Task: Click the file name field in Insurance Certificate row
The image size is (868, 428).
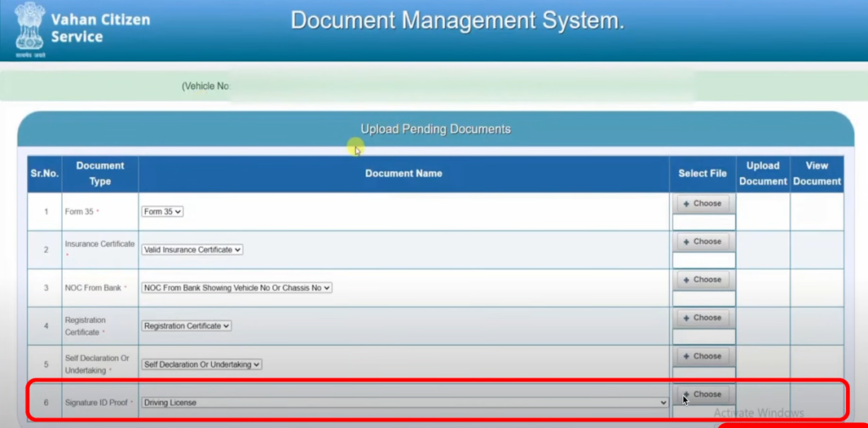Action: click(x=704, y=261)
